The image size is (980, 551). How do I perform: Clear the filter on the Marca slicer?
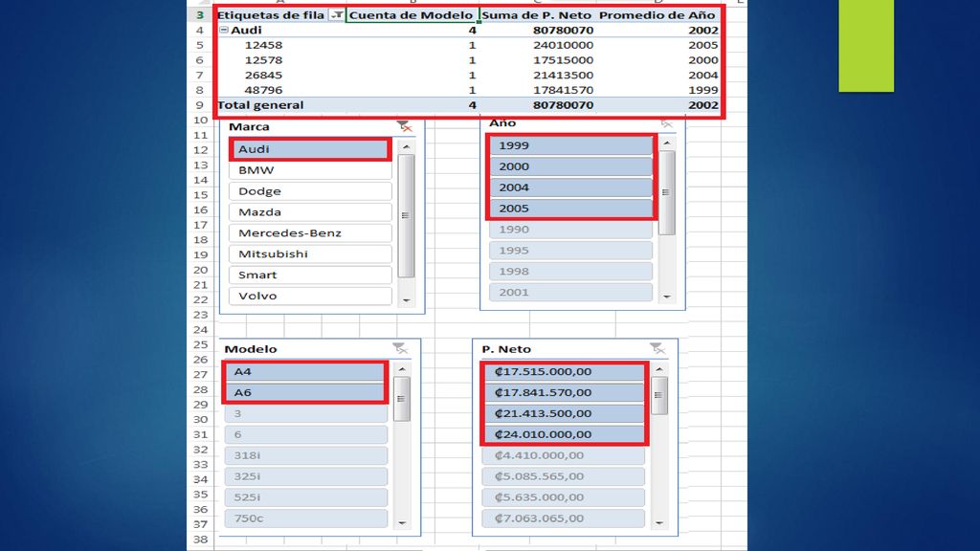pos(405,127)
